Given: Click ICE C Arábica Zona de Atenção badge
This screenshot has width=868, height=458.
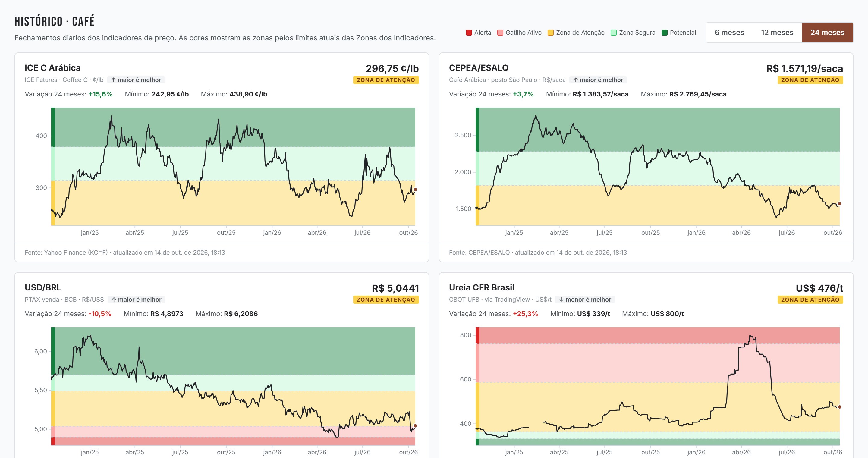Looking at the screenshot, I should [x=386, y=80].
